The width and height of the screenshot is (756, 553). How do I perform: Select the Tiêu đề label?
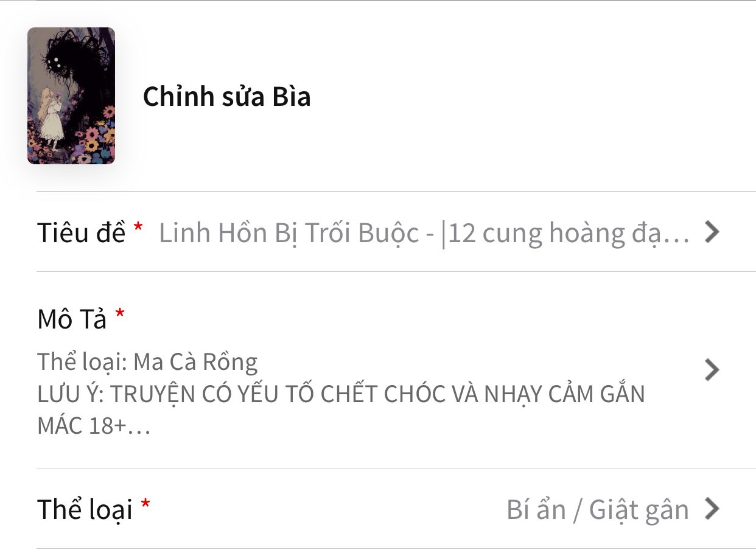82,232
